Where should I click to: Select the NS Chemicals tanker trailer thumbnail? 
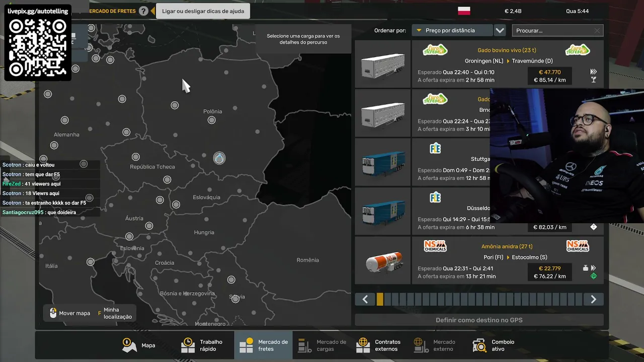383,260
